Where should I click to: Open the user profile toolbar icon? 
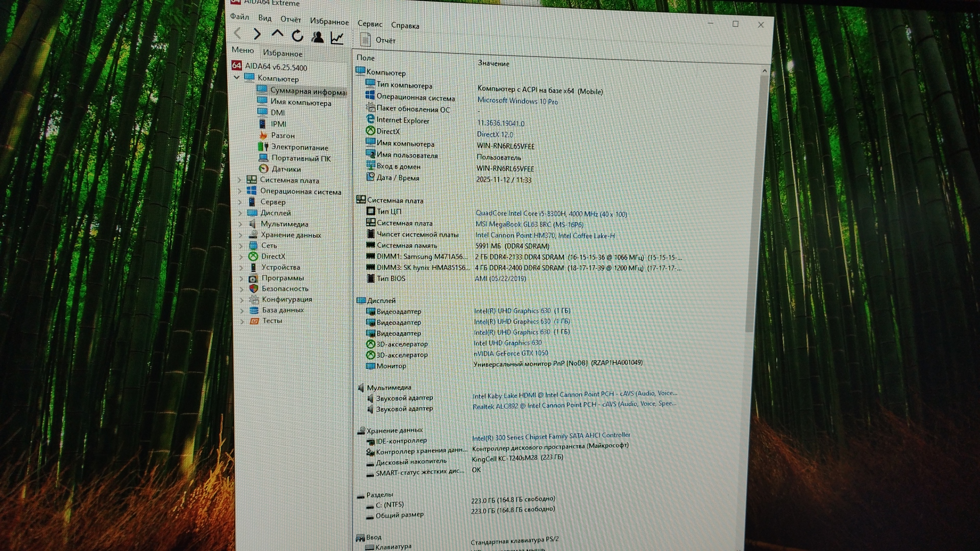(x=317, y=37)
